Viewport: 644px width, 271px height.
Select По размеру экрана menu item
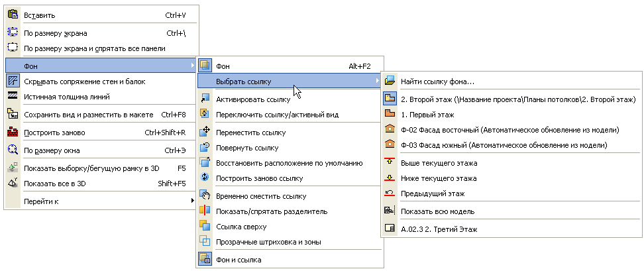tap(100, 33)
